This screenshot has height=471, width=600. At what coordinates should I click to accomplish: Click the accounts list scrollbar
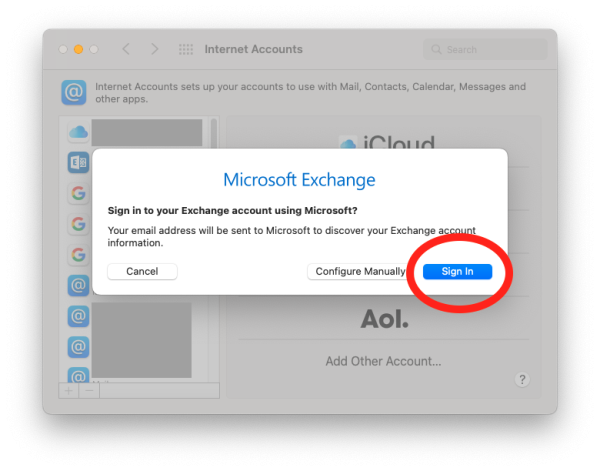coord(214,134)
